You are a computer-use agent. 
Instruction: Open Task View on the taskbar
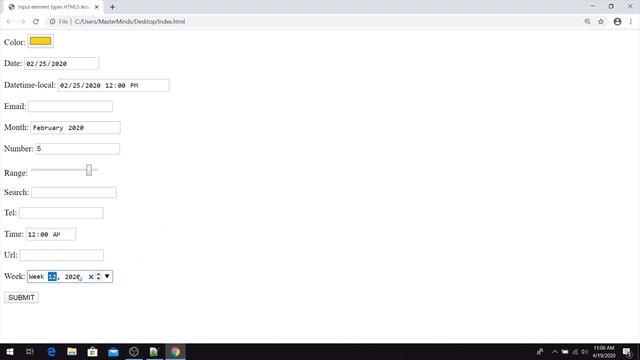point(30,351)
